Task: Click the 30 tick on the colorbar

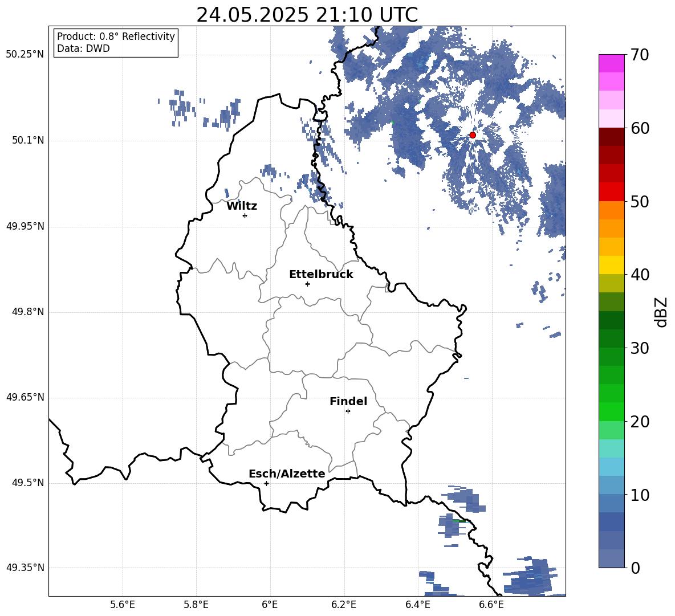Action: click(640, 348)
